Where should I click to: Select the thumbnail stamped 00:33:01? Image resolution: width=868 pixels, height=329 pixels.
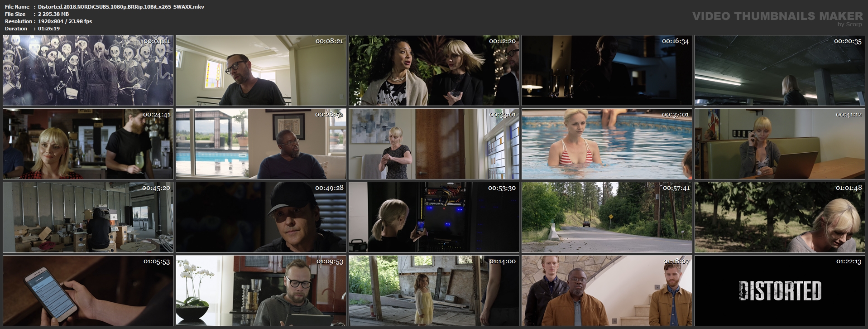[434, 144]
